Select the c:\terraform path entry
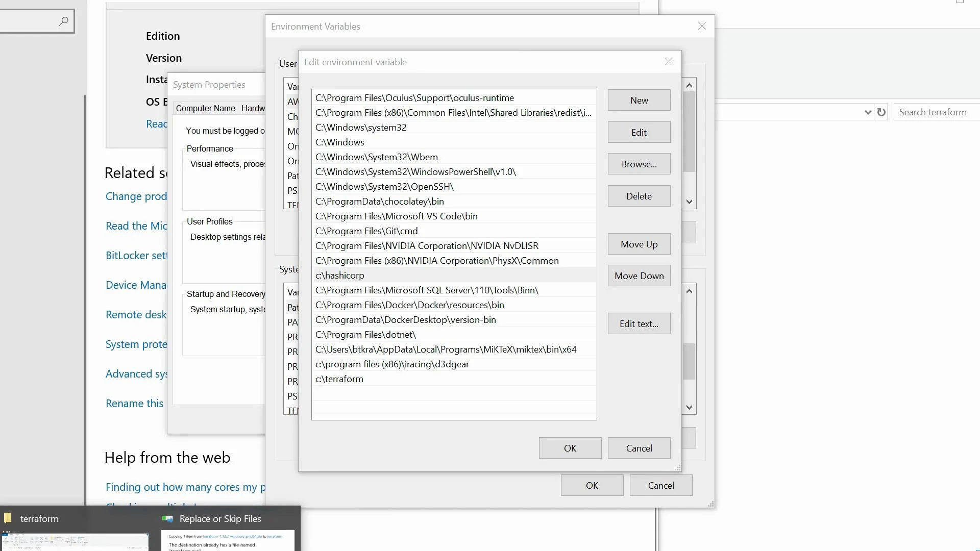The image size is (980, 551). (454, 379)
